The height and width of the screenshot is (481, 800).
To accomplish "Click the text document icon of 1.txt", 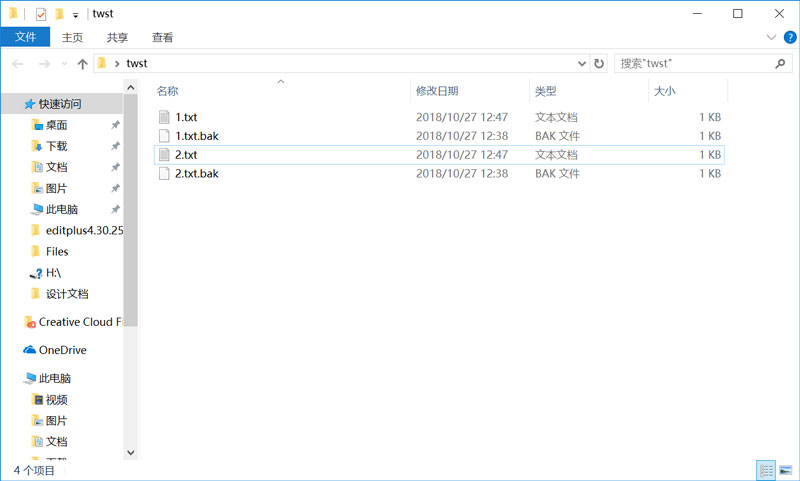I will pyautogui.click(x=164, y=117).
